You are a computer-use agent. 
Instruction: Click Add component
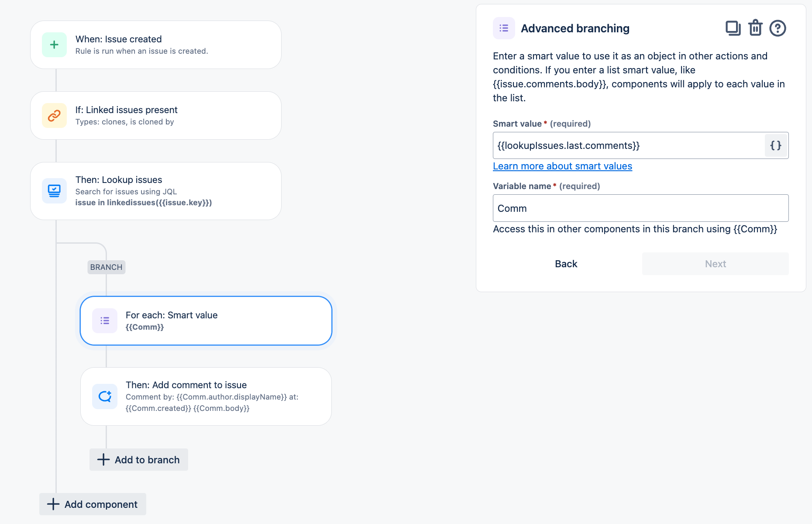click(x=92, y=504)
